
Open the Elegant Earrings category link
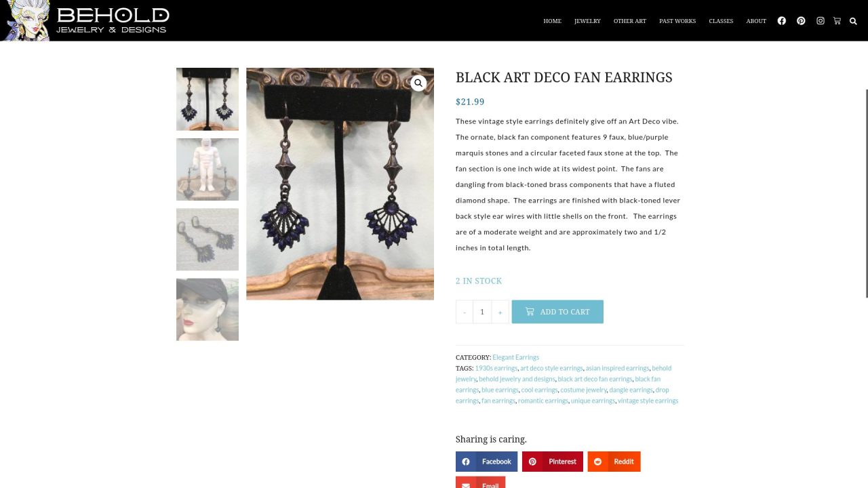(515, 357)
